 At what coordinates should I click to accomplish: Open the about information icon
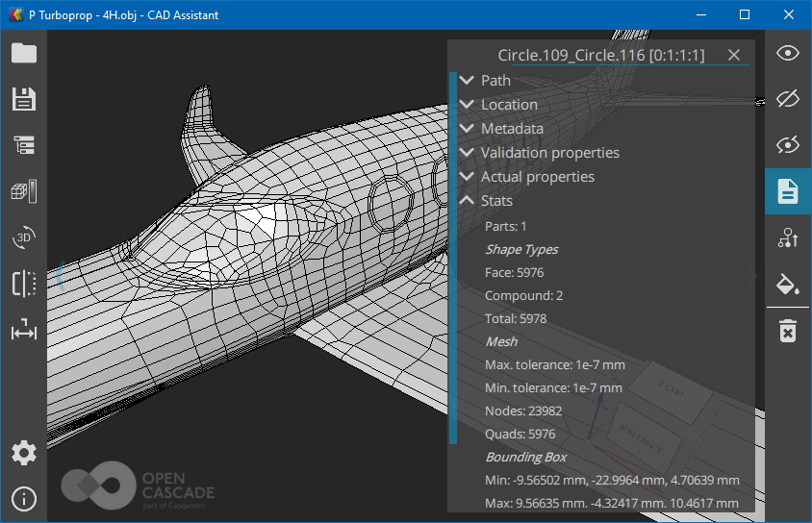24,499
